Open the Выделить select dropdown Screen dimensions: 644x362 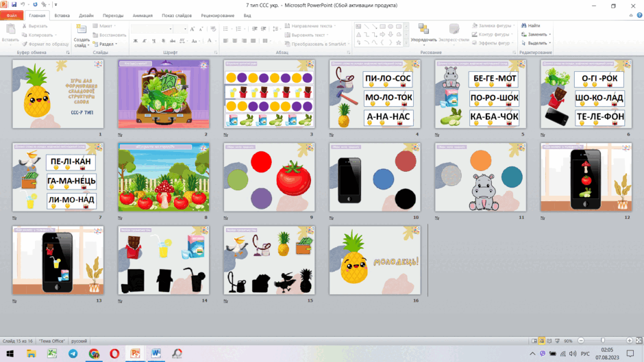(x=536, y=43)
